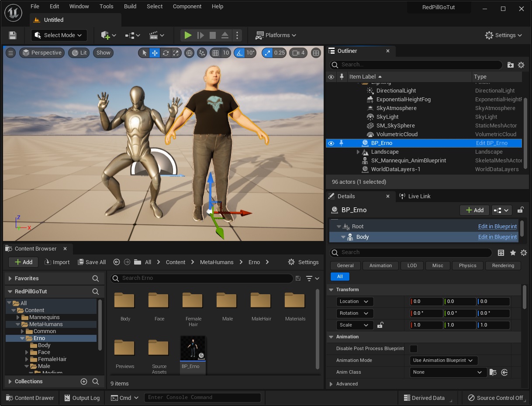Click the Import button in Content Browser
Viewport: 532px width, 406px height.
[x=57, y=262]
